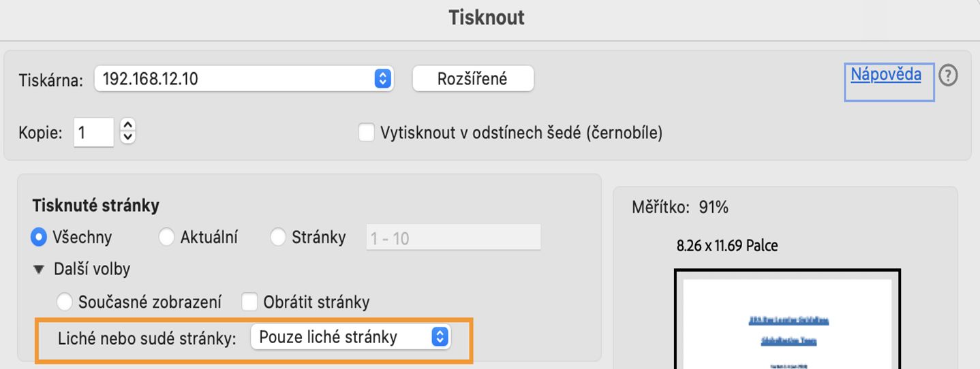Collapse the Další volby disclosure triangle

click(39, 270)
